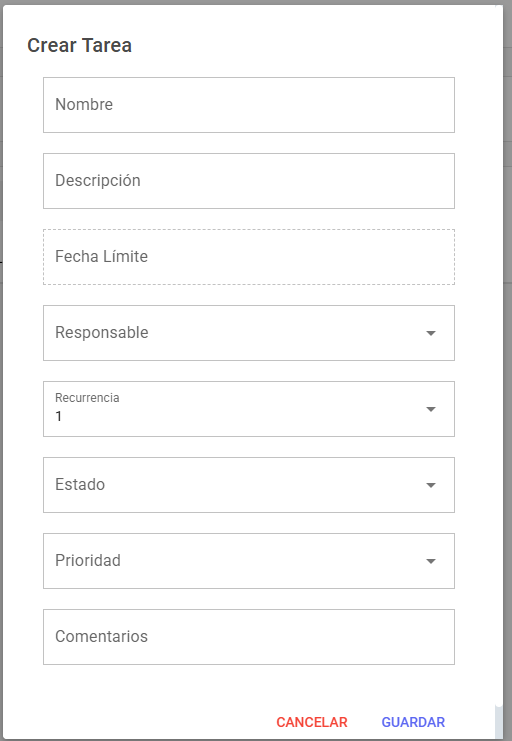Open Prioridad options using the caret icon
The image size is (512, 741).
[x=431, y=561]
